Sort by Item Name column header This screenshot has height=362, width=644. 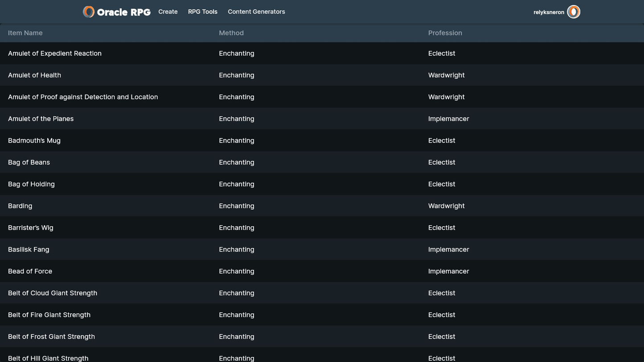[25, 33]
